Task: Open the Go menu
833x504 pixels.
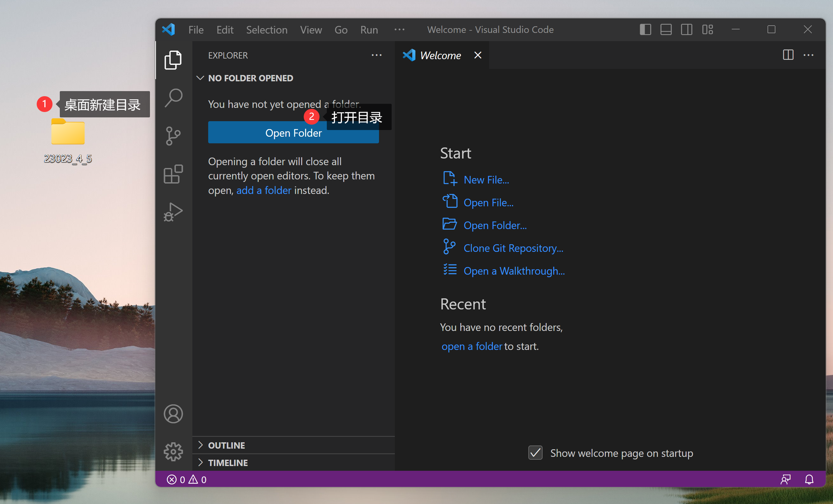Action: point(341,30)
